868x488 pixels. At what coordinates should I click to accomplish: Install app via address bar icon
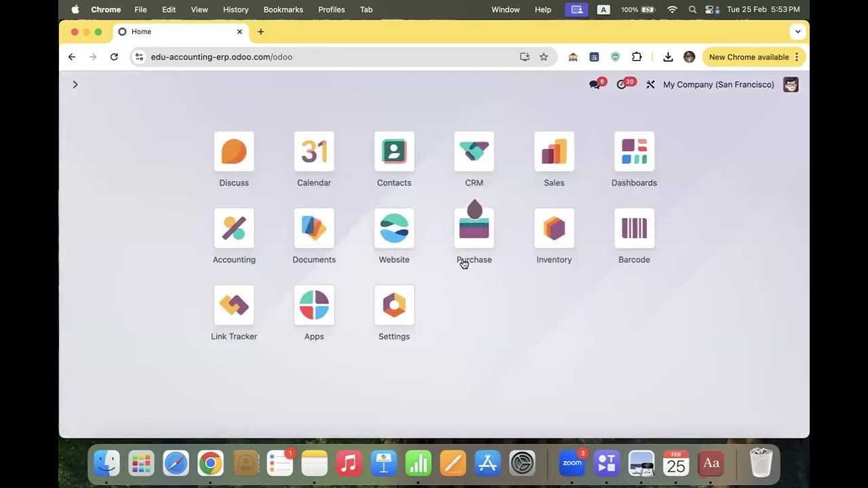525,57
